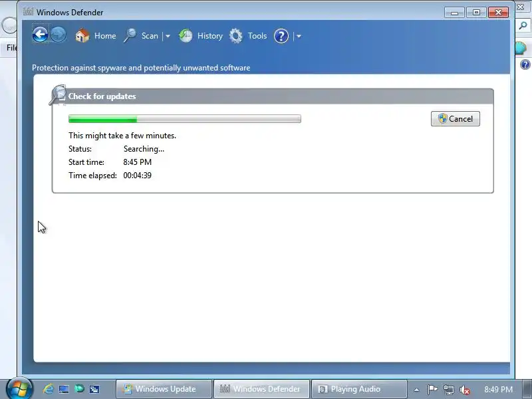Launch Internet Explorer from quick launch

pyautogui.click(x=48, y=389)
